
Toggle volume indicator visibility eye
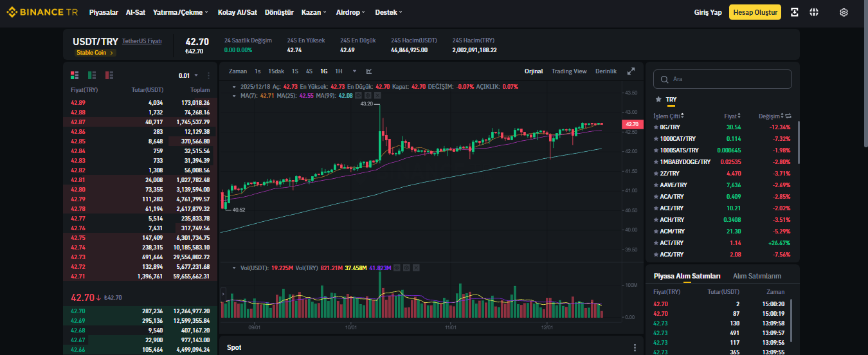397,267
